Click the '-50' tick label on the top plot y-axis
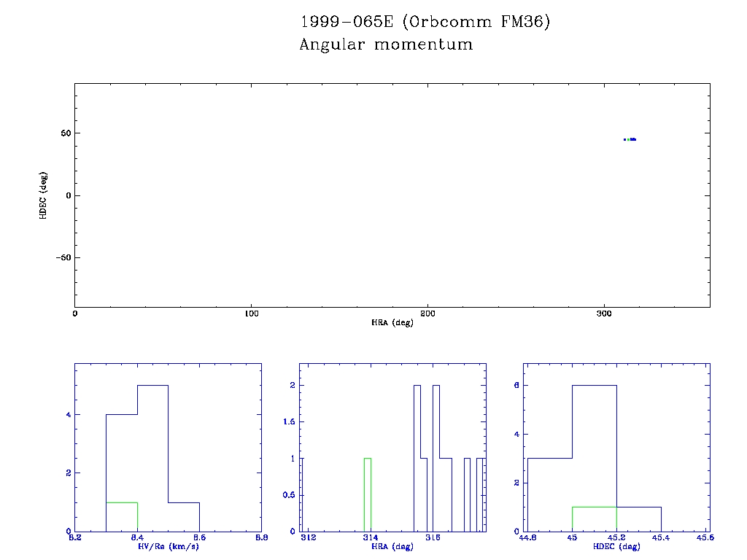 [61, 257]
